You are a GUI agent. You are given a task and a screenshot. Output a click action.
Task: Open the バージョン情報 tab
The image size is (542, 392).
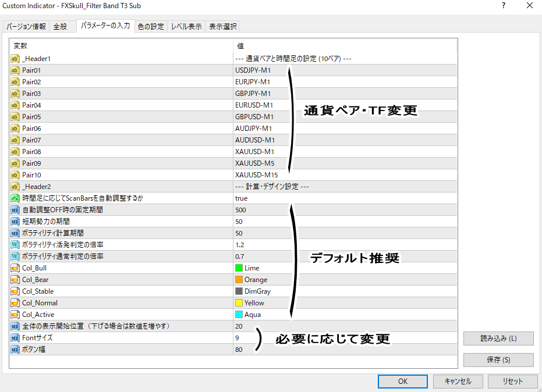tap(26, 27)
